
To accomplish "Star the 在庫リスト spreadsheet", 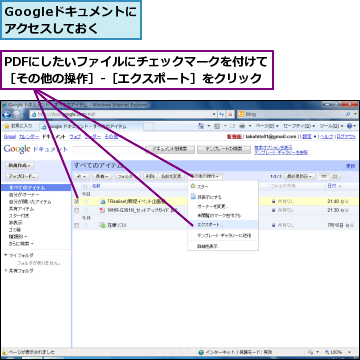I will click(86, 225).
